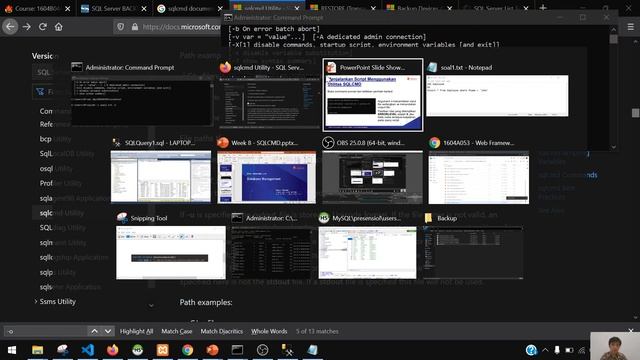Open HeidiSQL from the taskbar
The height and width of the screenshot is (360, 640).
(x=138, y=350)
